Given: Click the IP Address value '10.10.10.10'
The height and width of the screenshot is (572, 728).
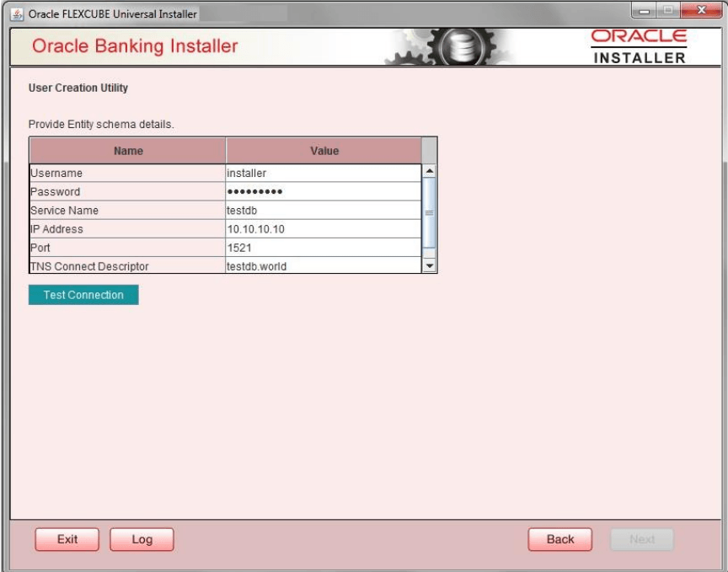Looking at the screenshot, I should coord(324,229).
